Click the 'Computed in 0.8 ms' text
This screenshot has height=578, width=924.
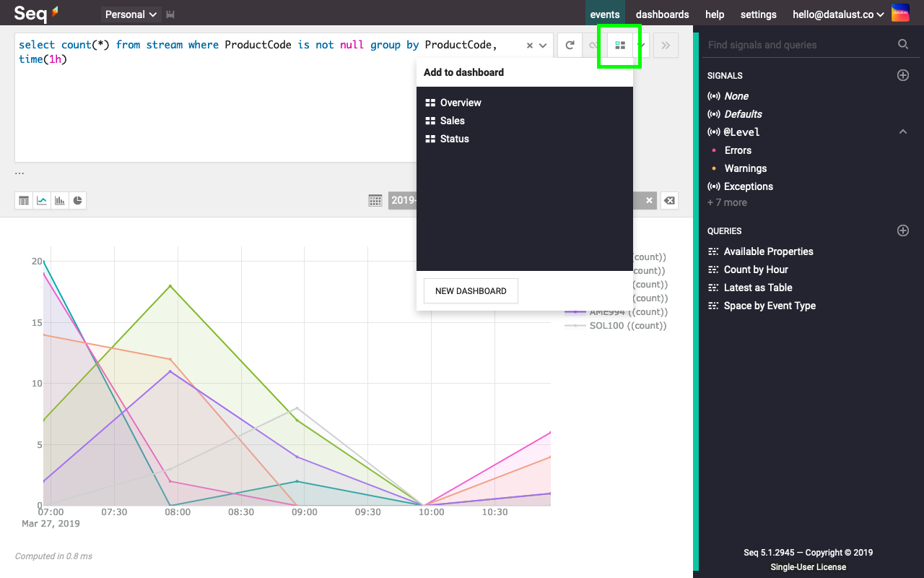[53, 556]
